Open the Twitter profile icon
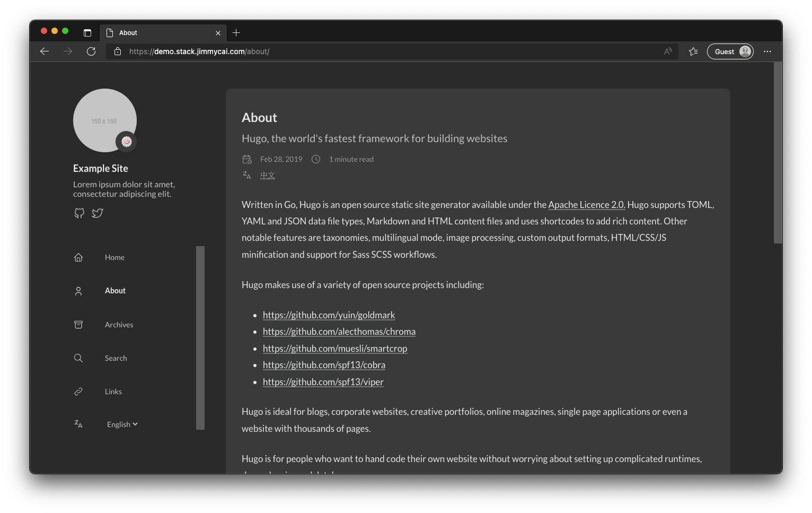The width and height of the screenshot is (812, 513). pos(98,213)
